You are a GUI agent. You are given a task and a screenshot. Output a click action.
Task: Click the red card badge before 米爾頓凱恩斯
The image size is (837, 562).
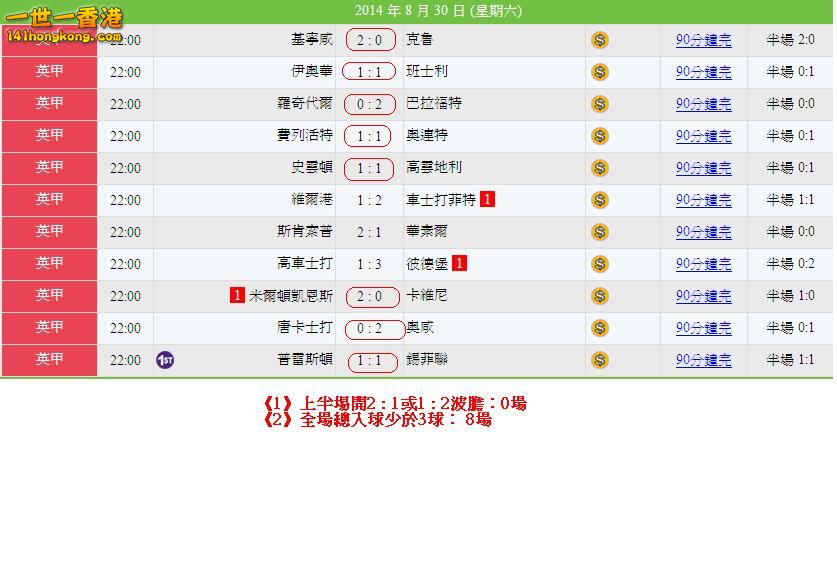tap(237, 295)
